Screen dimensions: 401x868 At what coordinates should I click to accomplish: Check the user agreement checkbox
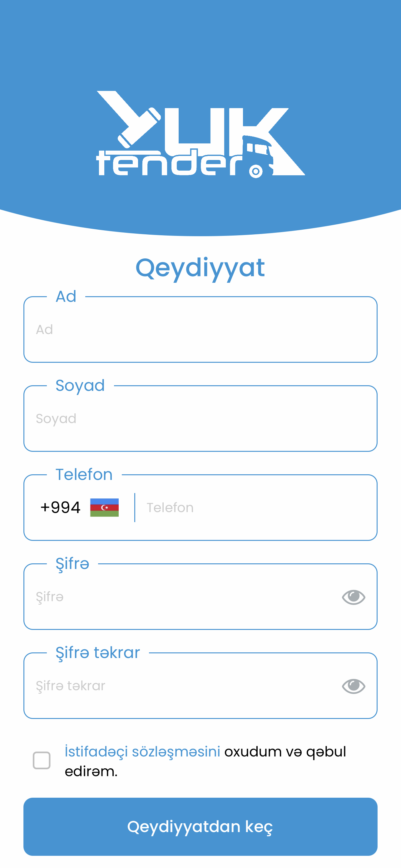click(42, 760)
